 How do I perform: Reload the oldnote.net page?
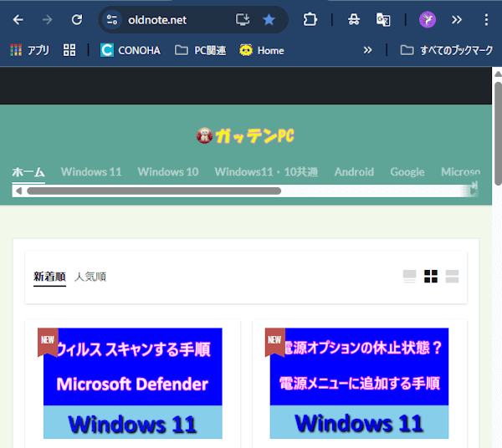[77, 20]
